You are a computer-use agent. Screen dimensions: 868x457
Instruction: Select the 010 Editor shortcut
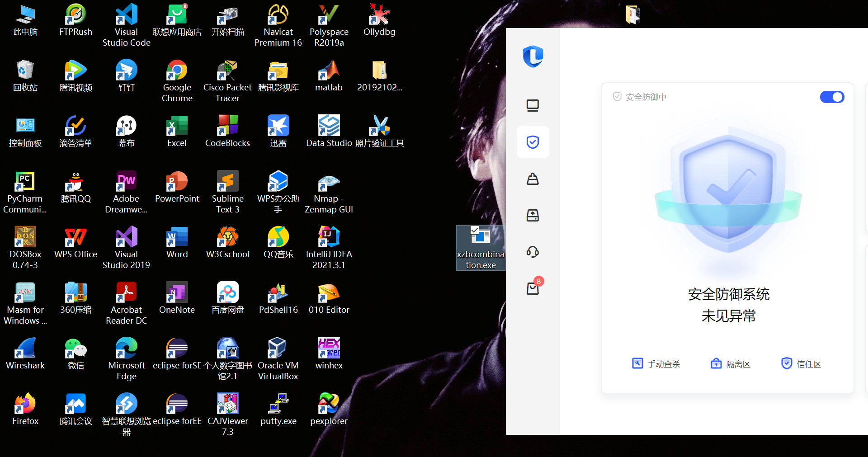329,299
